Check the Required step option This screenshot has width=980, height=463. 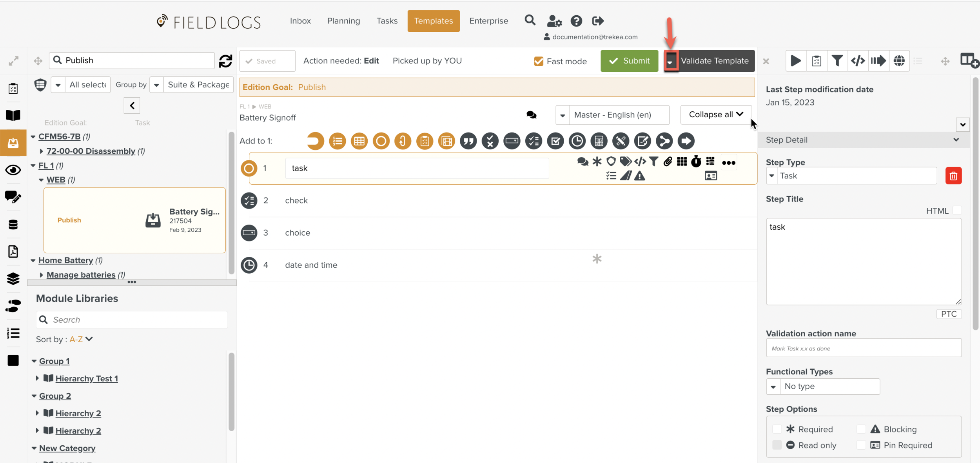point(778,429)
